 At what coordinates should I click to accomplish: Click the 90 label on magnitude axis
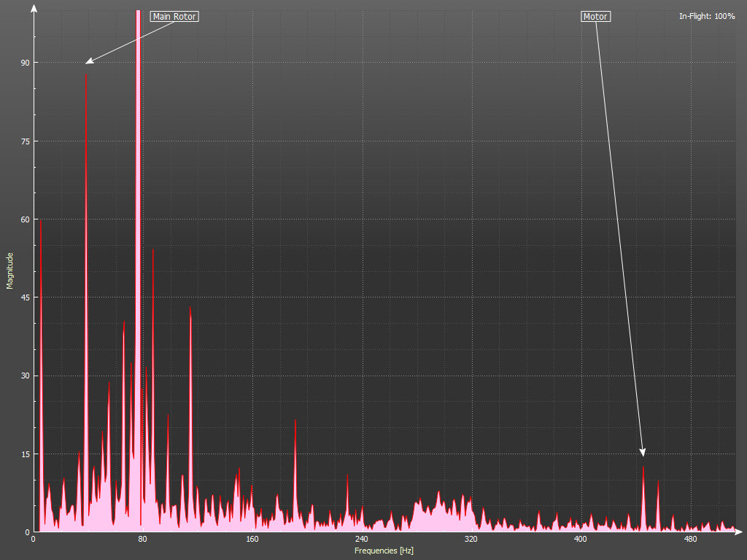coord(25,63)
